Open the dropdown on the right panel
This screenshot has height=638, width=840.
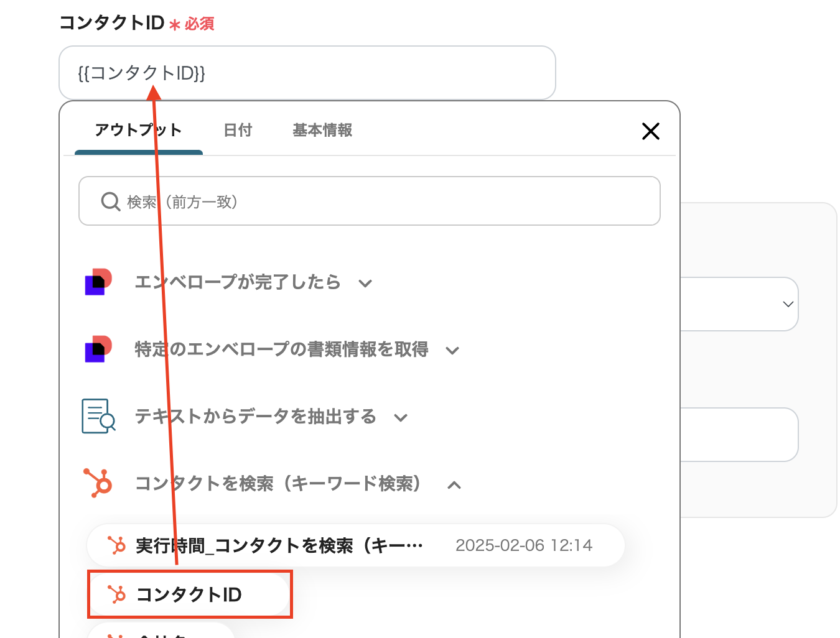788,304
